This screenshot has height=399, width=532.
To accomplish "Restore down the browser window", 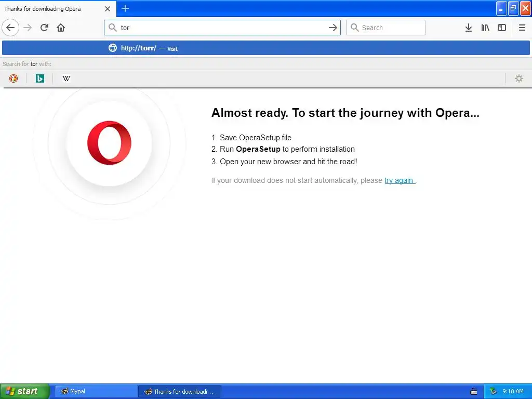I will (513, 8).
